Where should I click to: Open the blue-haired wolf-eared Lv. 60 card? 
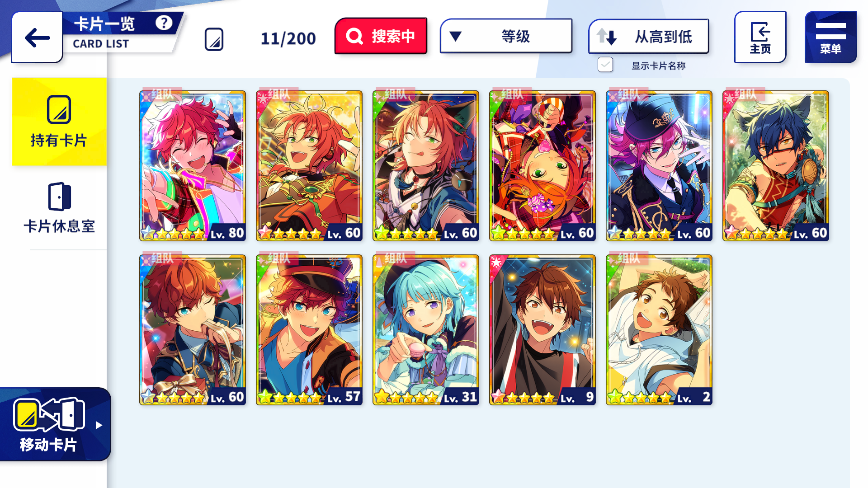[x=776, y=166]
